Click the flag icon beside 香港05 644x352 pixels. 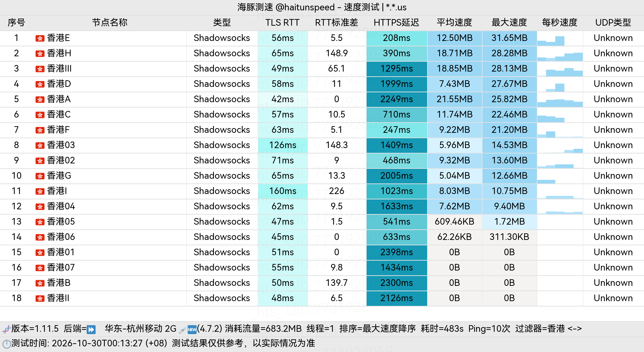point(40,222)
